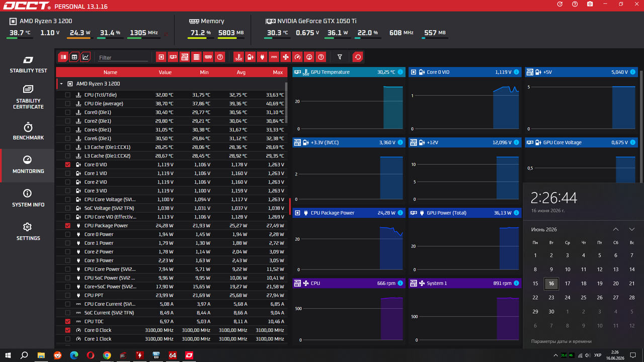644x362 pixels.
Task: Click the Июнь 2026 month header
Action: click(x=544, y=229)
